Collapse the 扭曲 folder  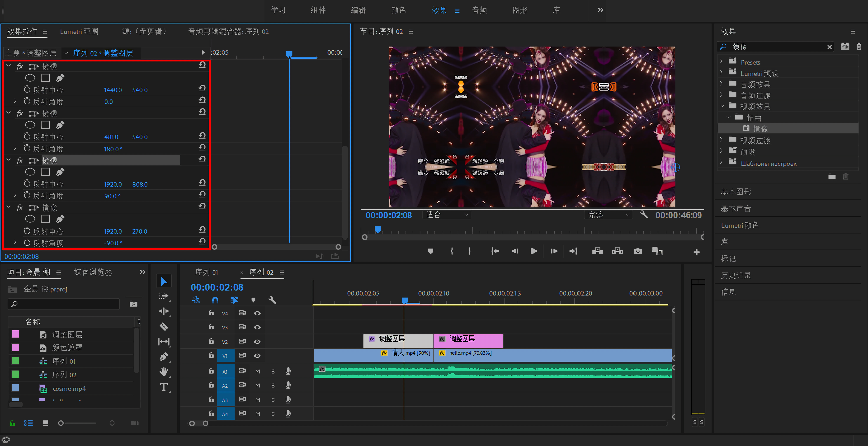click(x=729, y=117)
